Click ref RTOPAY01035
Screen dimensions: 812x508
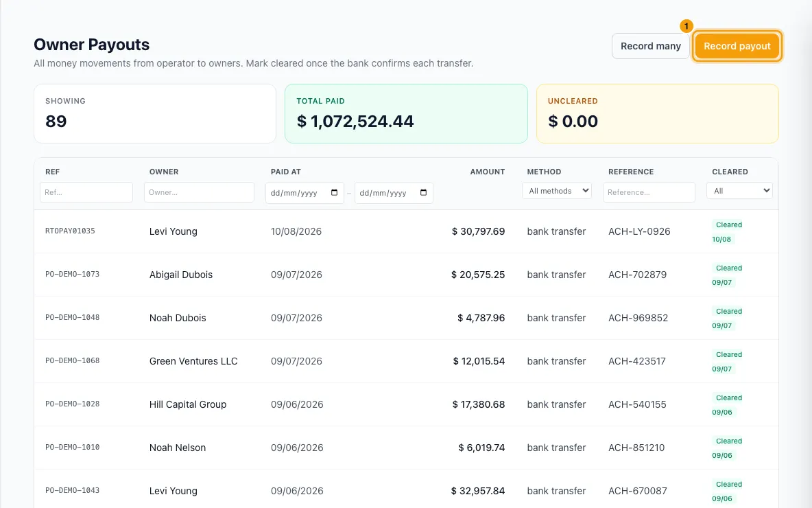coord(70,231)
